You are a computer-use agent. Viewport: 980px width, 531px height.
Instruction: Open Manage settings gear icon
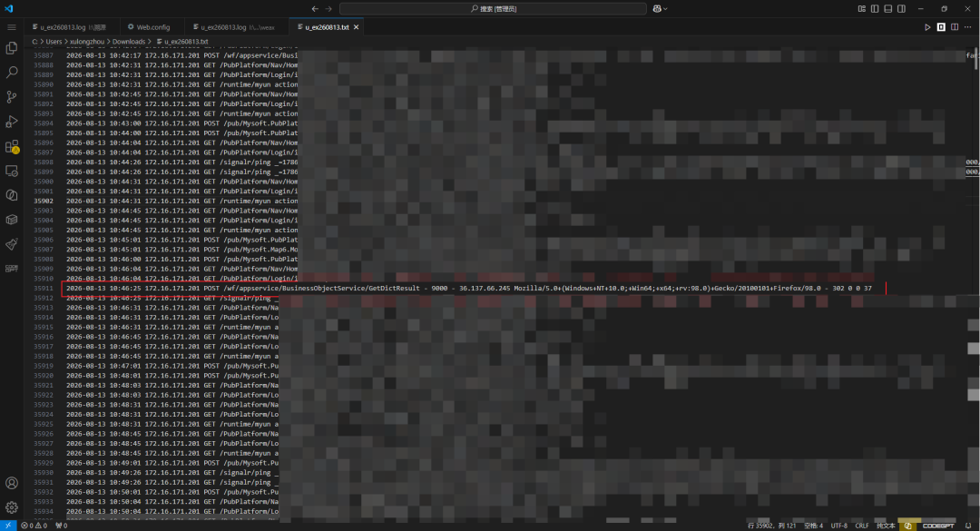click(11, 507)
